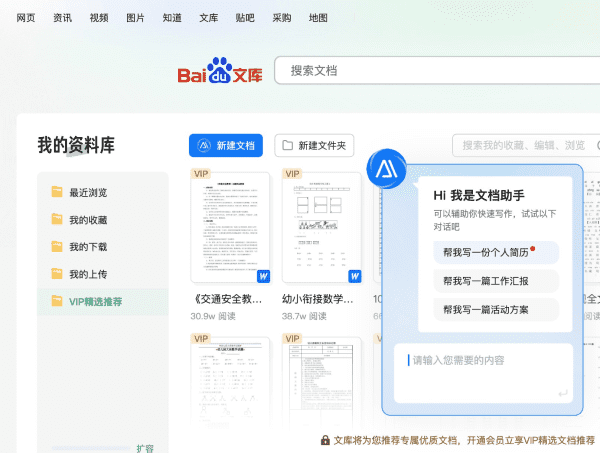Click 扩容 link under storage bar

pos(146,448)
